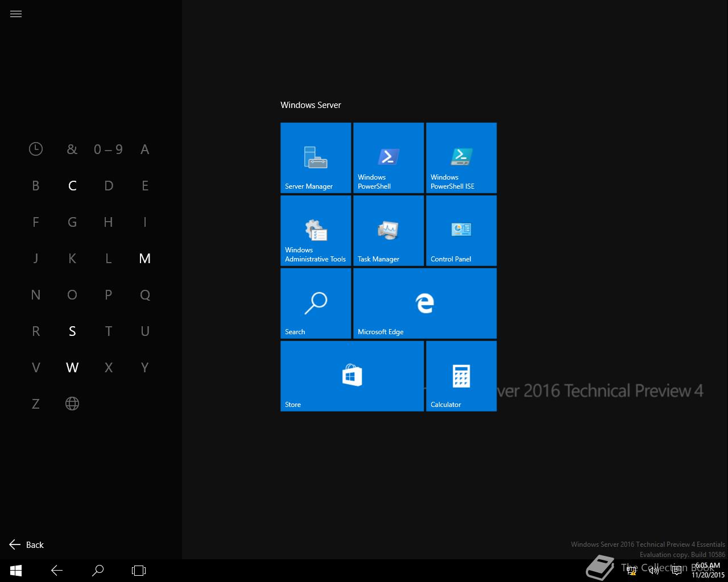Open the Control Panel tile
Screen dimensions: 728x582
coord(461,231)
